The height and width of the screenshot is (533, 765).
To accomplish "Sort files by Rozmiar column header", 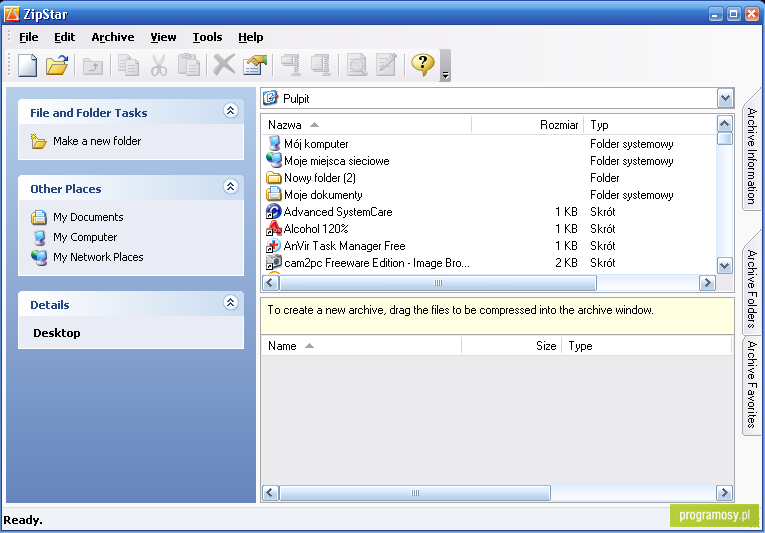I will (528, 125).
